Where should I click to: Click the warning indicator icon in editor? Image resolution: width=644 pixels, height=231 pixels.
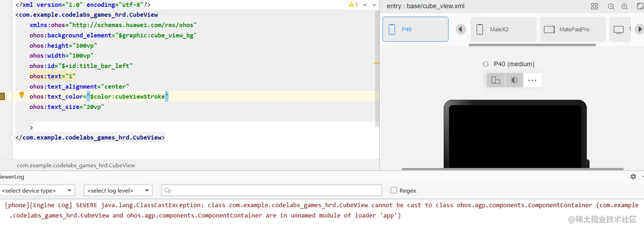tap(351, 5)
